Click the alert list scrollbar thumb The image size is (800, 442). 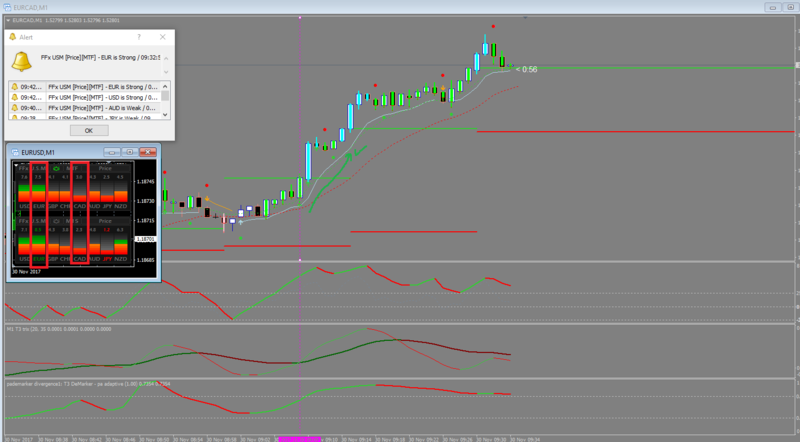click(165, 96)
